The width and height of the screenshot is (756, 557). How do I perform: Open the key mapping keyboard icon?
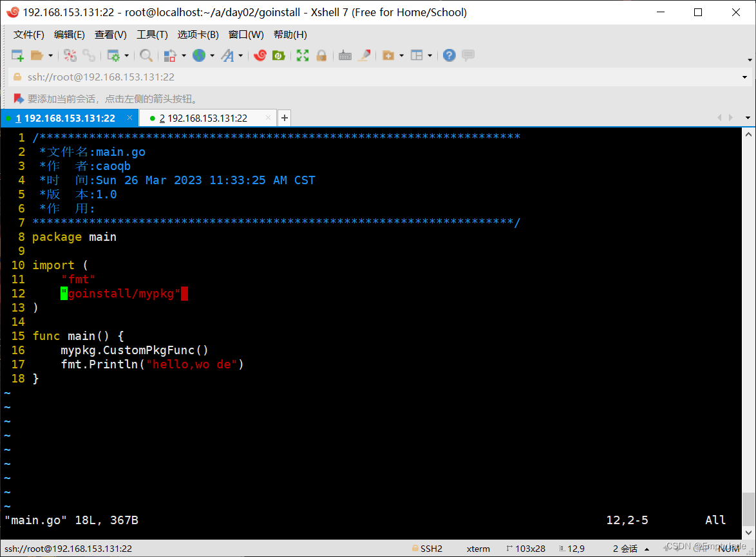[x=345, y=55]
